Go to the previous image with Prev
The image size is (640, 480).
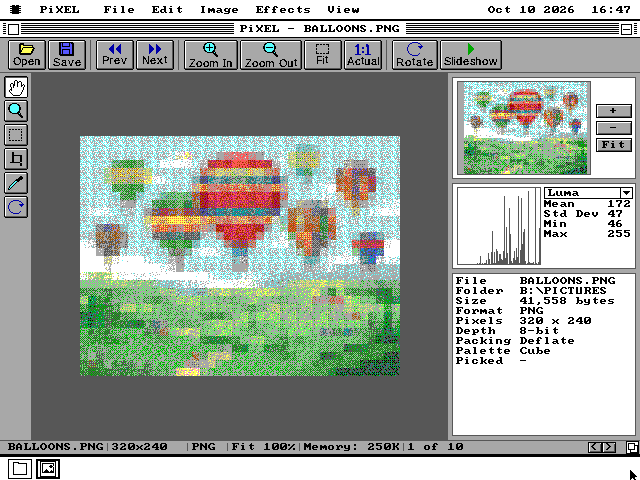[115, 55]
